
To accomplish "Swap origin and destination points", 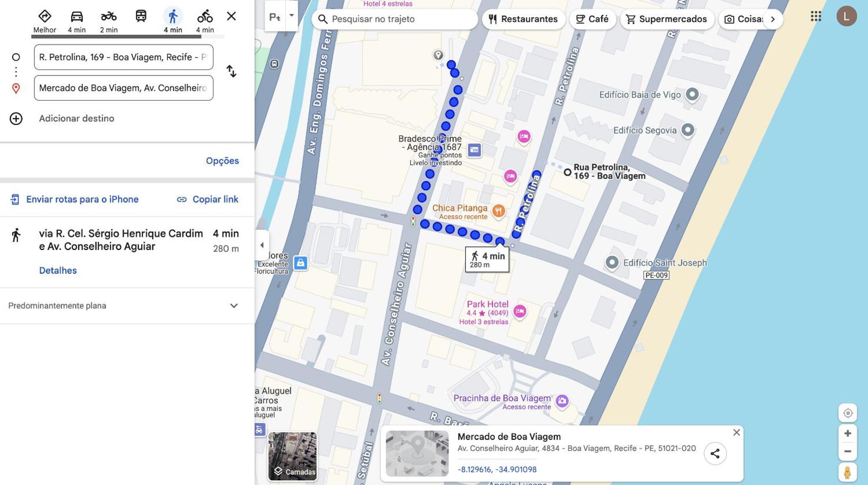I will tap(231, 71).
